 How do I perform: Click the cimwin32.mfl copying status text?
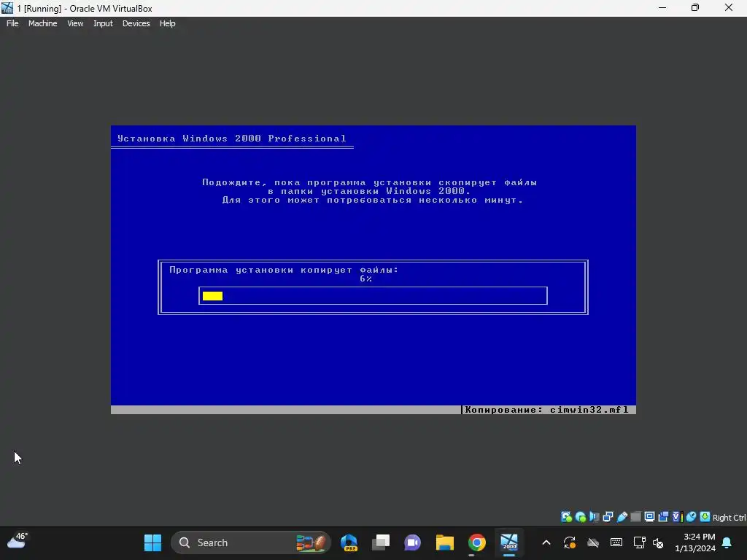coord(547,410)
